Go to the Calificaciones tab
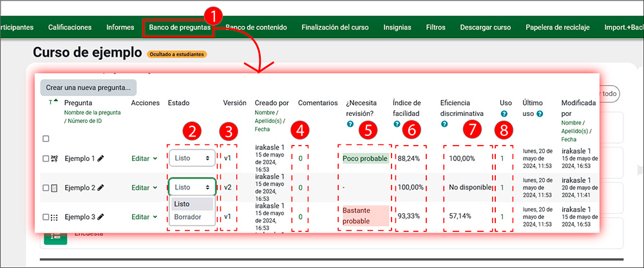Viewport: 644px width, 268px height. pyautogui.click(x=70, y=28)
